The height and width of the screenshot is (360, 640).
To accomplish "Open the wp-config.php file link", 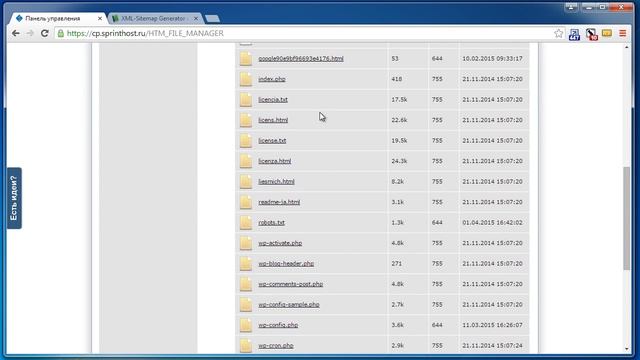I will [x=278, y=325].
